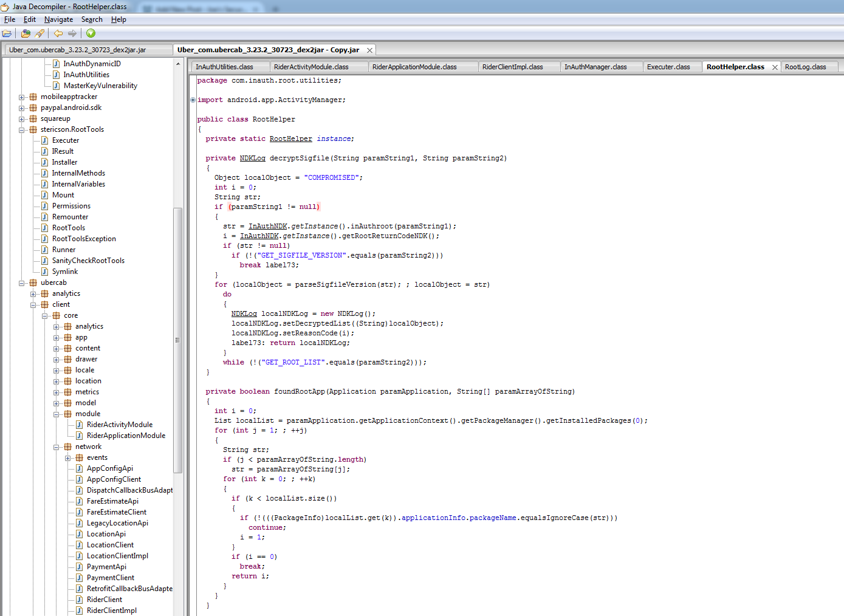Click the Search flashlight toolbar icon
844x616 pixels.
coord(40,33)
